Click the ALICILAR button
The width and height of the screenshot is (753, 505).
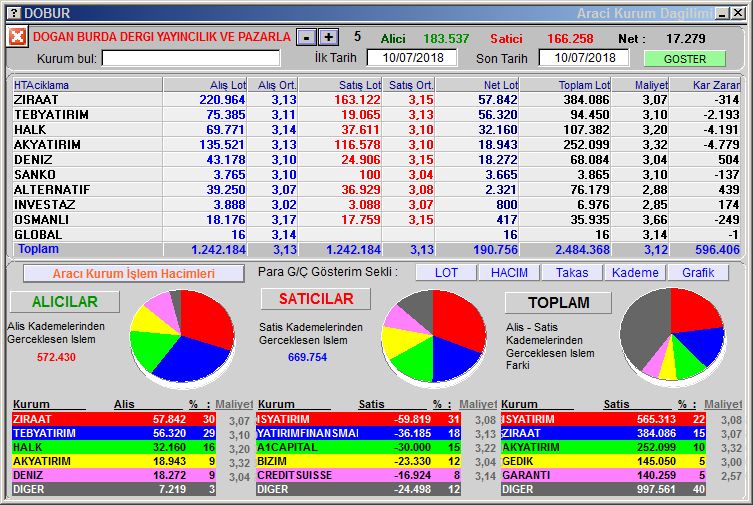coord(65,301)
